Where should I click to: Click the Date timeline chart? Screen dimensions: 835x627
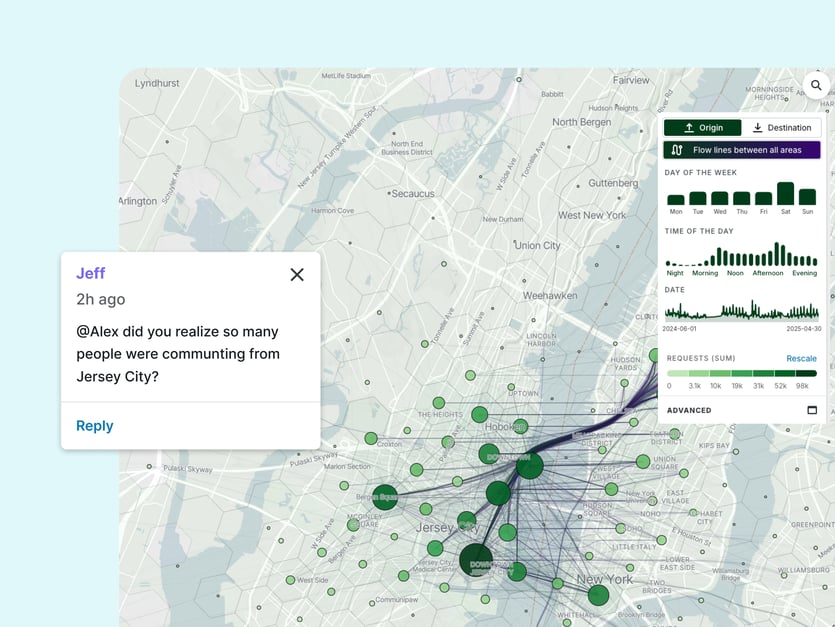[741, 310]
